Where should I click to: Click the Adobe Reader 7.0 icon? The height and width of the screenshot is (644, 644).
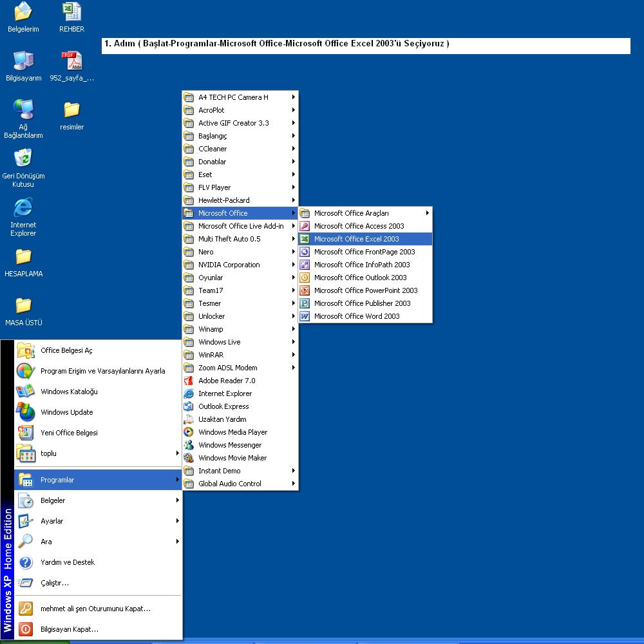click(189, 381)
